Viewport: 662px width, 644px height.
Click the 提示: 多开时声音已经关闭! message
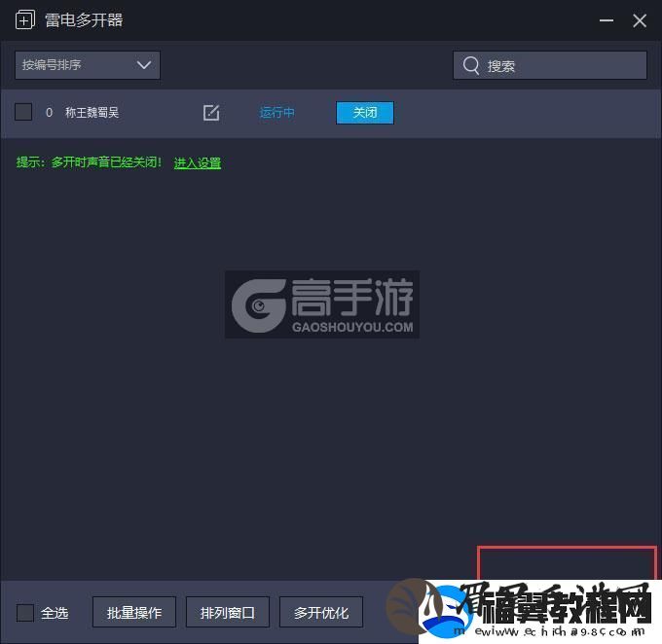(89, 162)
